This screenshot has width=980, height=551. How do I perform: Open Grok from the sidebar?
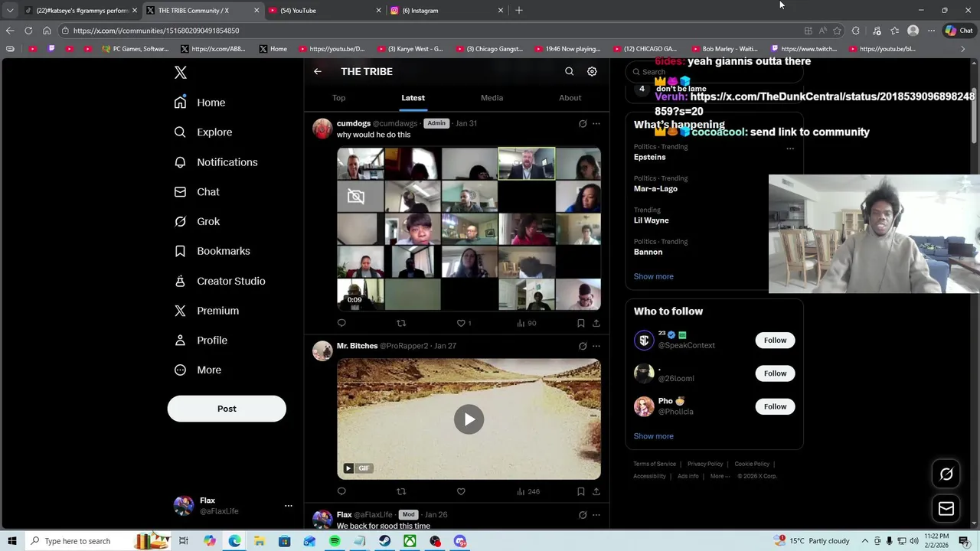tap(198, 221)
